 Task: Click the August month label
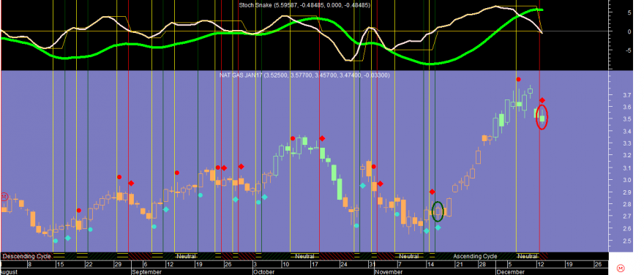tap(8, 272)
